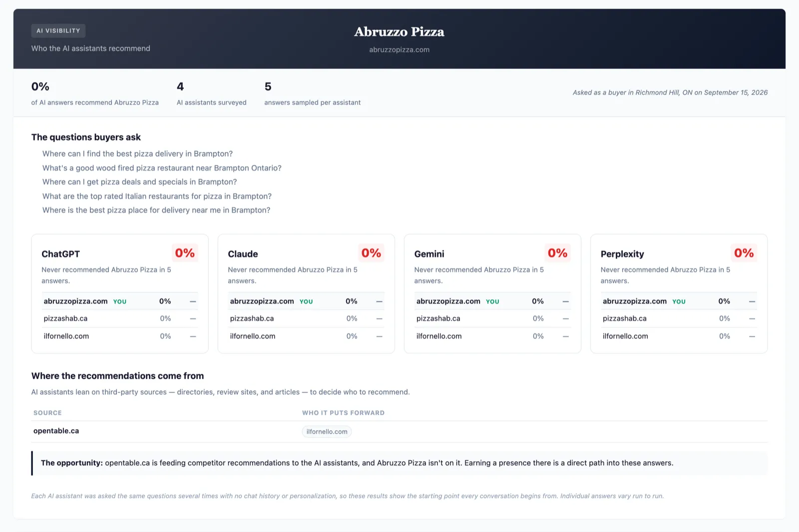Click the red 0% badge on Gemini card
Screen dimensions: 799x532
tap(557, 253)
